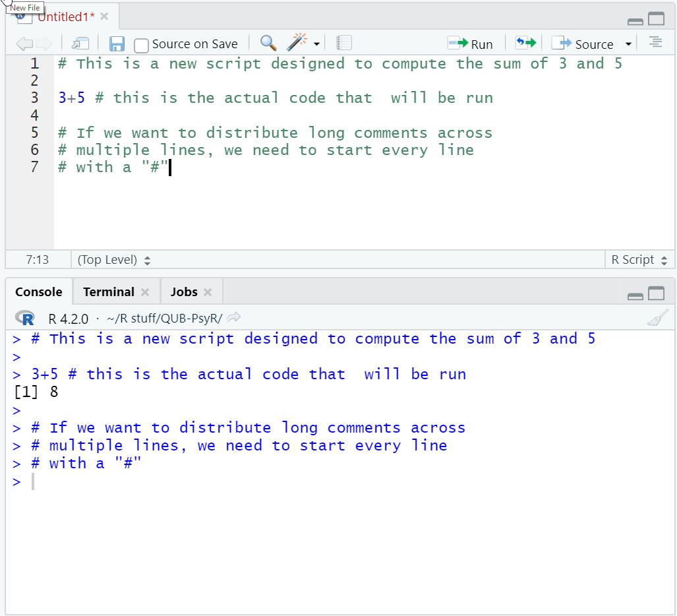This screenshot has height=616, width=677.
Task: Open the (Top Level) scope selector
Action: click(x=114, y=260)
